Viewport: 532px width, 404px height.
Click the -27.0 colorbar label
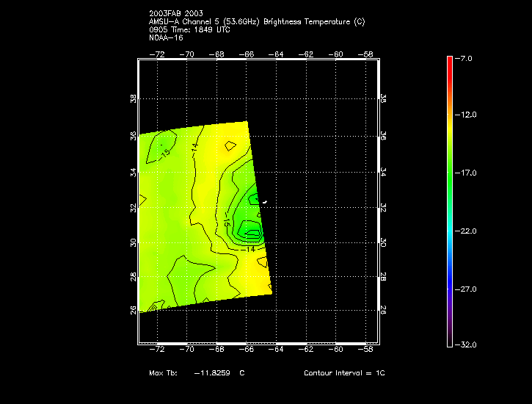coord(467,289)
